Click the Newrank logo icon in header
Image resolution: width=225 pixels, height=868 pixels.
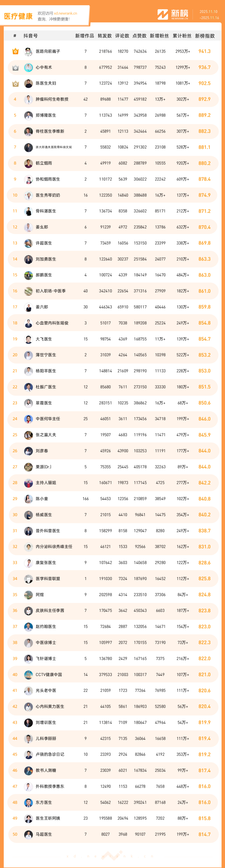coord(163,14)
